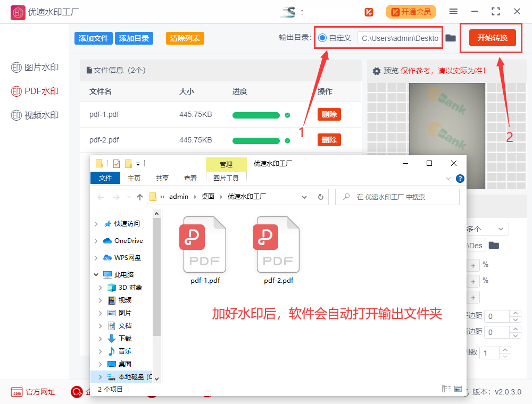Open the 多个 dropdown in settings panel
Screen dimensions: 532x404
tap(487, 229)
